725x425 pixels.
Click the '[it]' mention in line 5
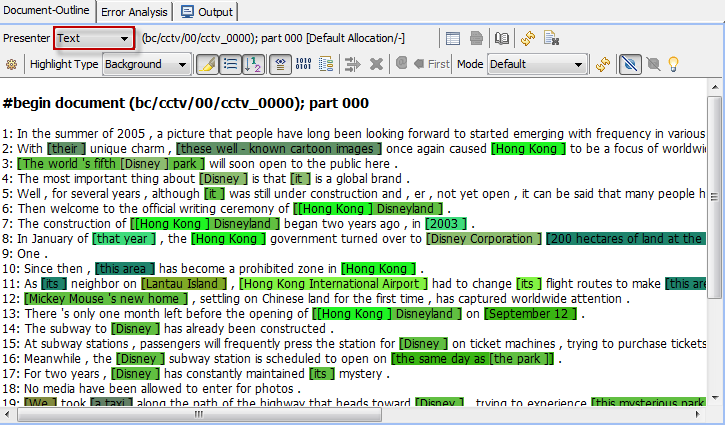(x=214, y=194)
